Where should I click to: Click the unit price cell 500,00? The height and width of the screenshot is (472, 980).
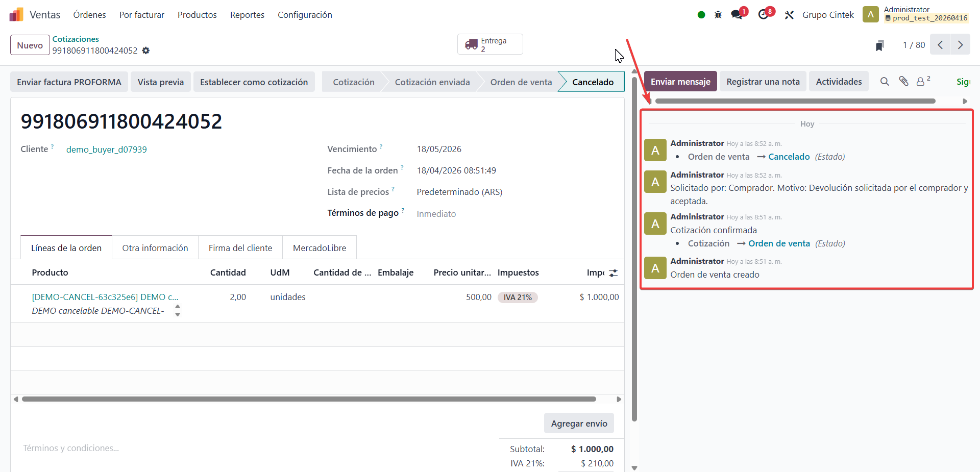click(479, 297)
